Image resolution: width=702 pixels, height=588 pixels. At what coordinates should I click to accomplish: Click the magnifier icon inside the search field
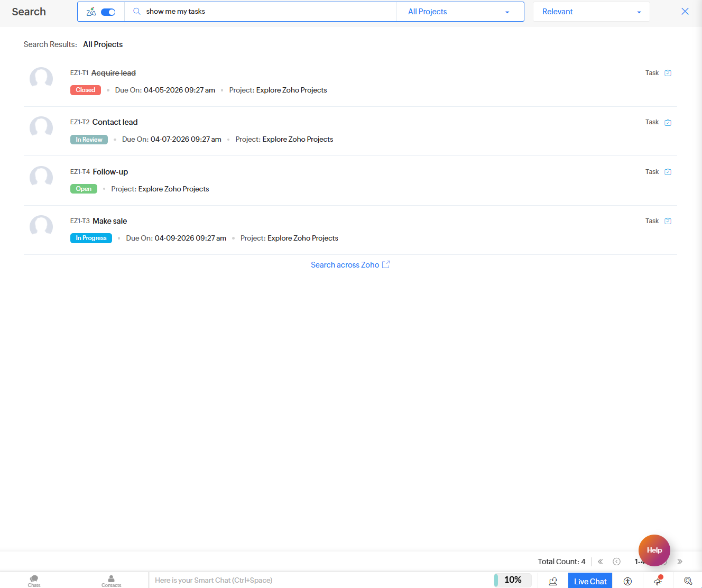coord(135,11)
